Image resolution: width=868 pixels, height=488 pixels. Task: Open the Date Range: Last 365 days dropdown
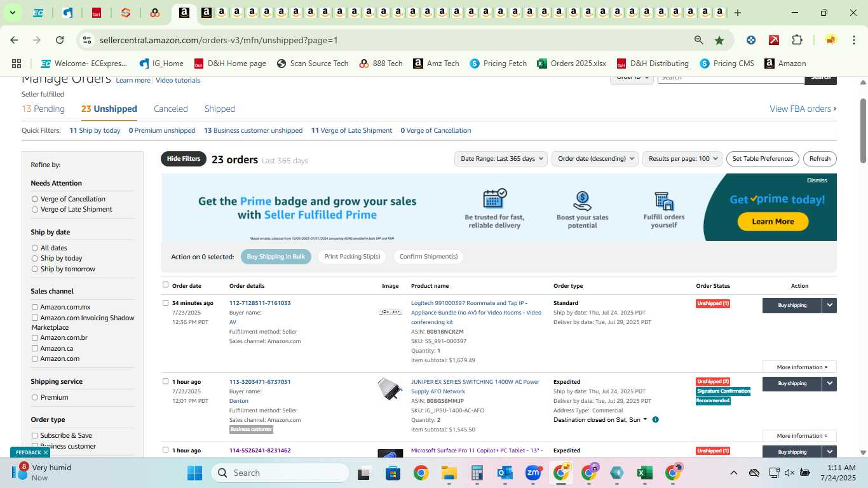coord(501,159)
